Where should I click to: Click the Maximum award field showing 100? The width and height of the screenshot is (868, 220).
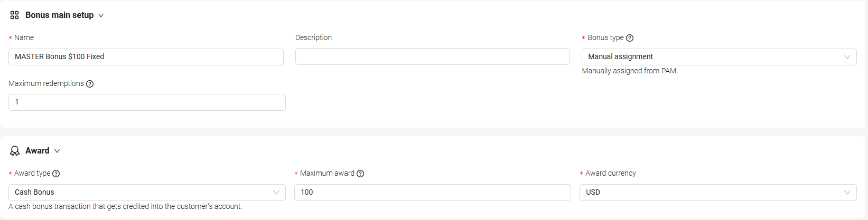[432, 193]
